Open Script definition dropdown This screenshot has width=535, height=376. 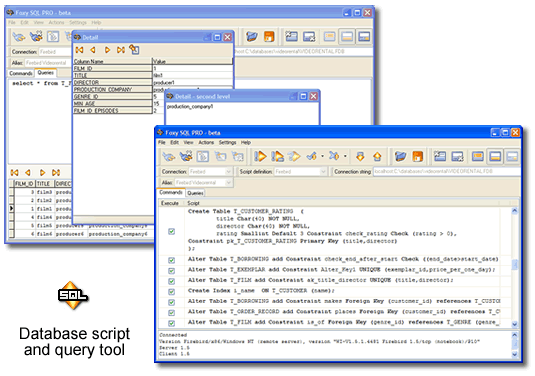323,172
